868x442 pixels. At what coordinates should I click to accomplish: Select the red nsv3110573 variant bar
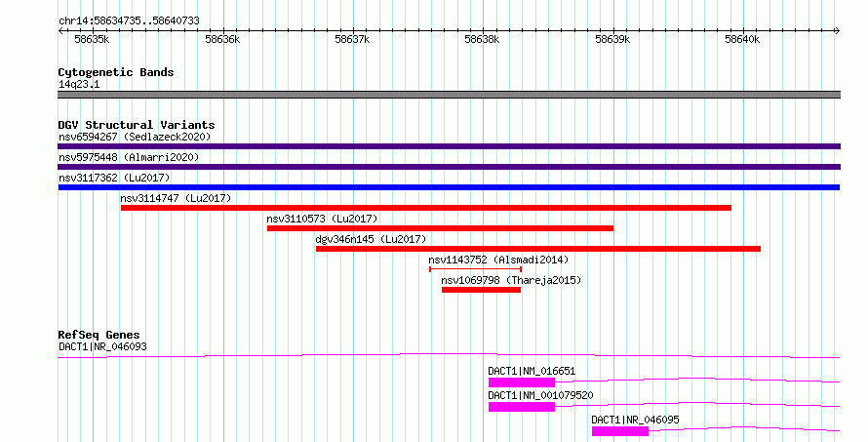point(440,228)
